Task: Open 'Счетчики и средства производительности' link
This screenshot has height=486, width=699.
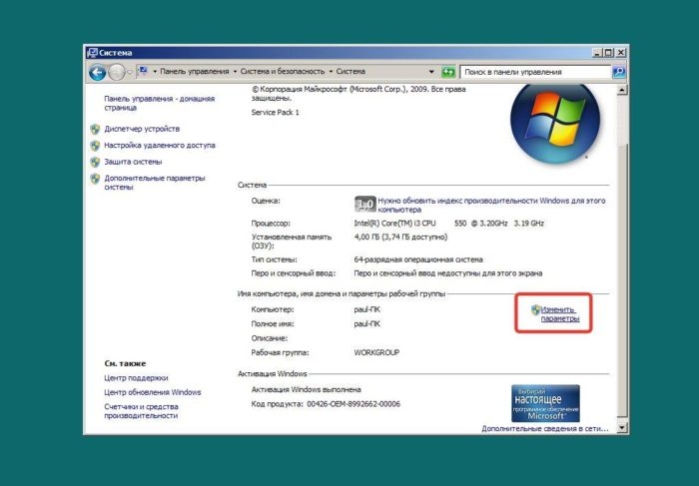Action: coord(141,411)
